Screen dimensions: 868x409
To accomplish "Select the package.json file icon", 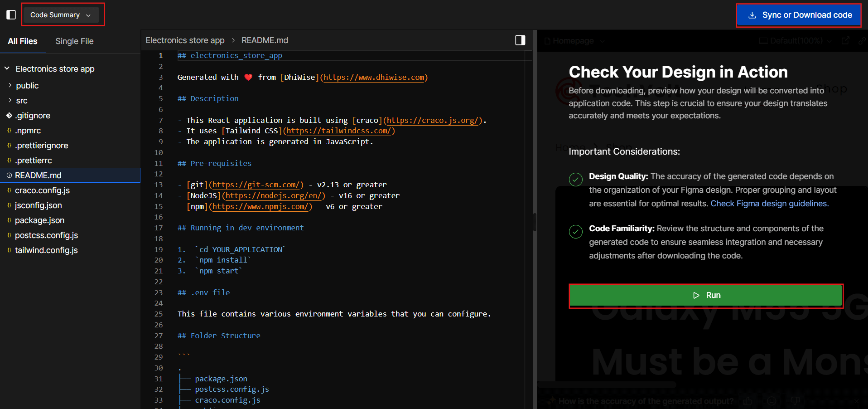I will coord(9,220).
